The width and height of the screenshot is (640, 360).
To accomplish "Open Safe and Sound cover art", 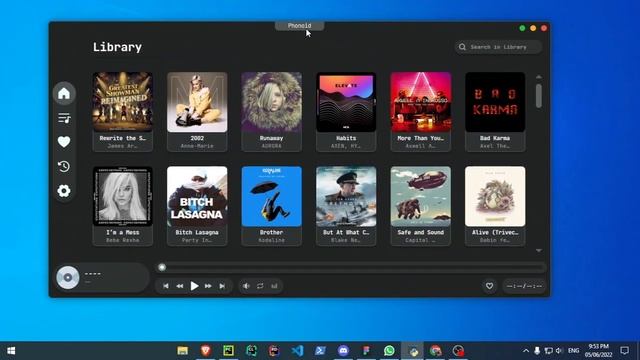I will (421, 196).
